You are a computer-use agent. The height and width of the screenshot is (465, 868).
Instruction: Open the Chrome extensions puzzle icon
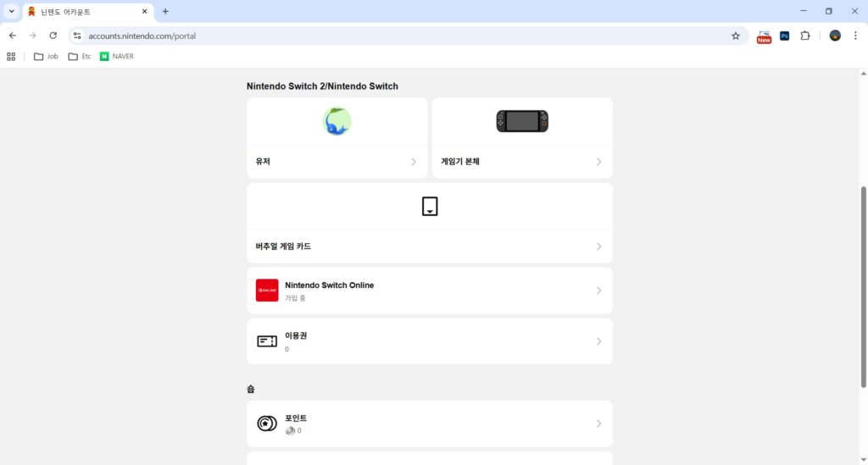(805, 36)
